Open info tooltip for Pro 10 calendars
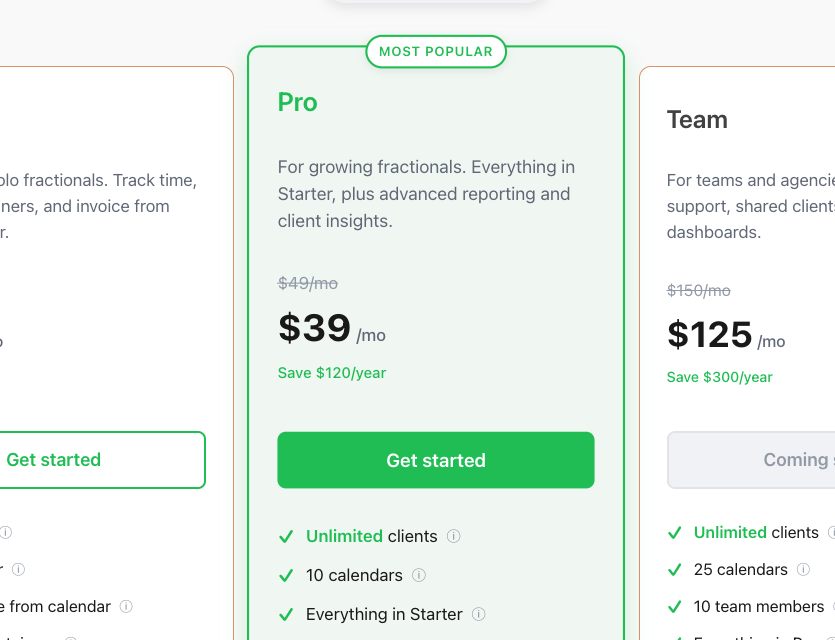 (419, 575)
